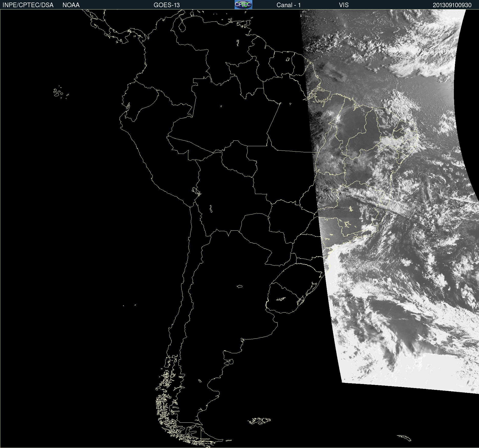Click the CPTEC logo in header
Viewport: 479px width, 448px height.
pyautogui.click(x=243, y=5)
